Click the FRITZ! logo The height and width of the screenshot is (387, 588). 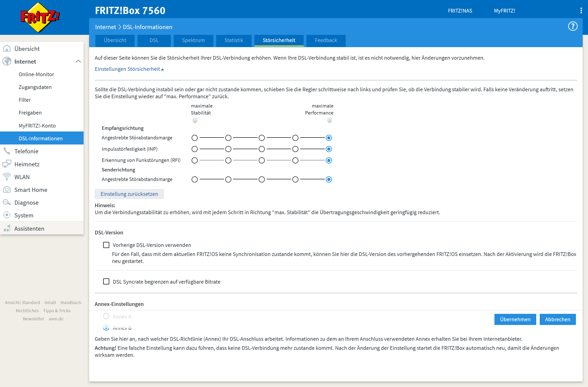click(39, 17)
